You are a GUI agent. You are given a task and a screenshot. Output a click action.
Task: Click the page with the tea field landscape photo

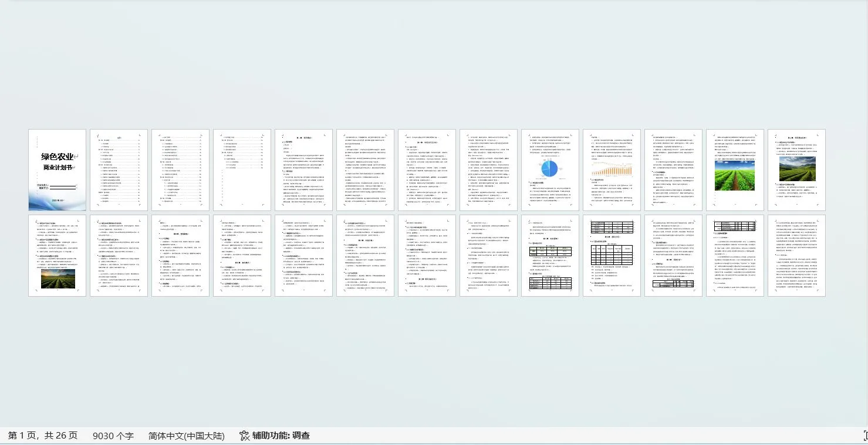point(796,170)
